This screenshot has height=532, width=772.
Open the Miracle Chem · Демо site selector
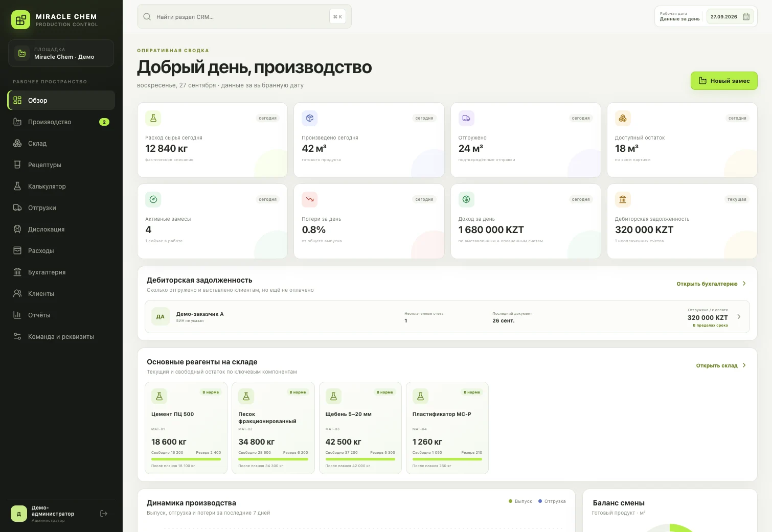click(61, 53)
